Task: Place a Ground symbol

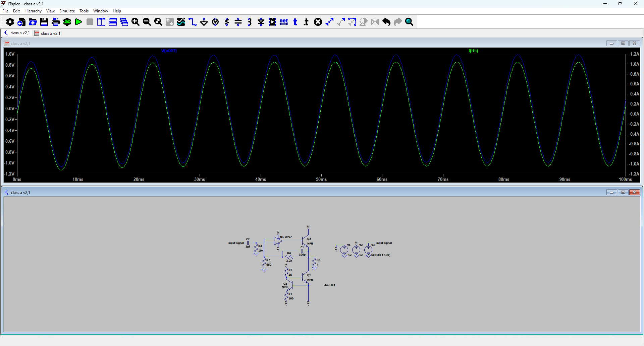Action: [204, 22]
